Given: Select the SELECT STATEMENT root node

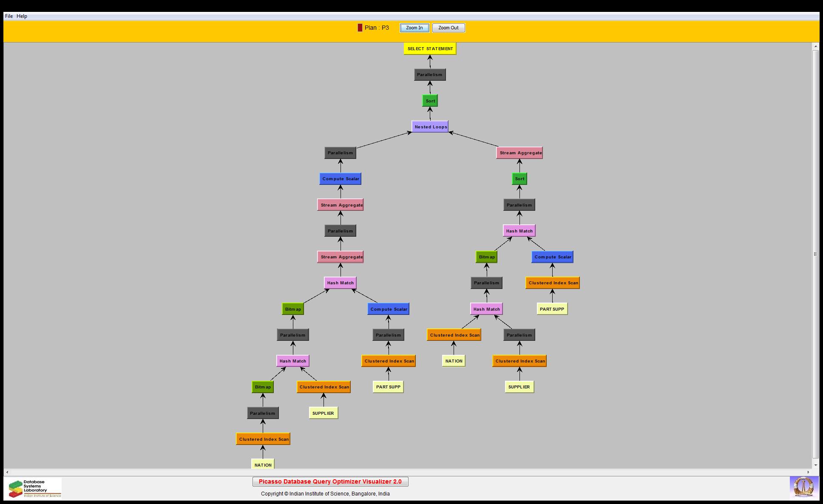Looking at the screenshot, I should coord(430,48).
